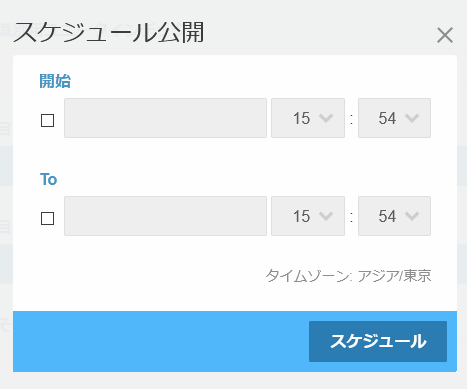Enable the To end date checkbox
Image resolution: width=467 pixels, height=389 pixels.
[x=47, y=218]
